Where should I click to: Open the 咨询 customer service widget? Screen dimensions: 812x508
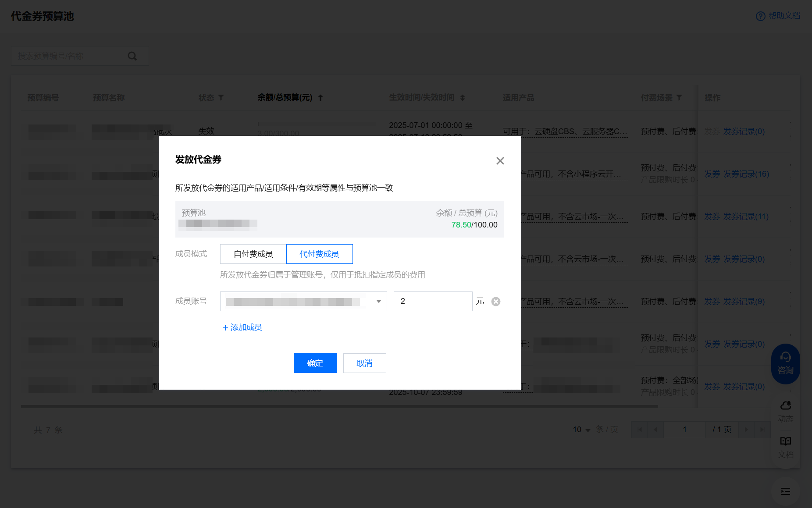point(785,364)
